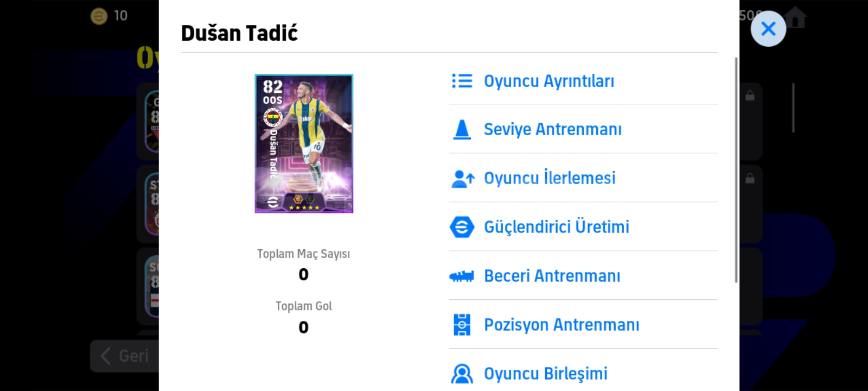The height and width of the screenshot is (391, 868).
Task: Click the football boot icon for Beceri Antrenmanı
Action: click(x=462, y=276)
